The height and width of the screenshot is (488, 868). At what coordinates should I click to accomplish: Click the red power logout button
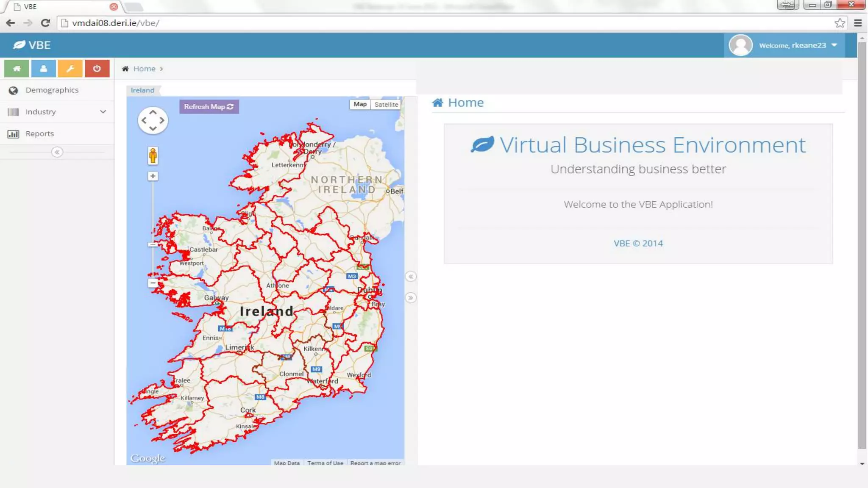pos(97,69)
